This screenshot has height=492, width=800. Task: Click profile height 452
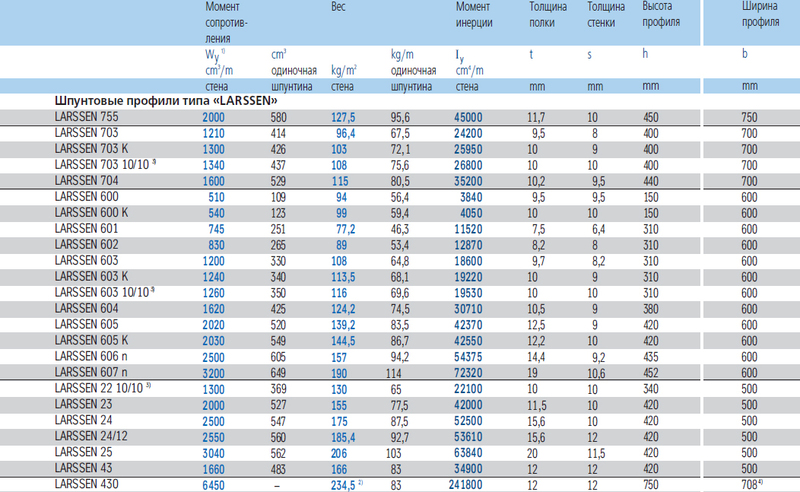651,373
